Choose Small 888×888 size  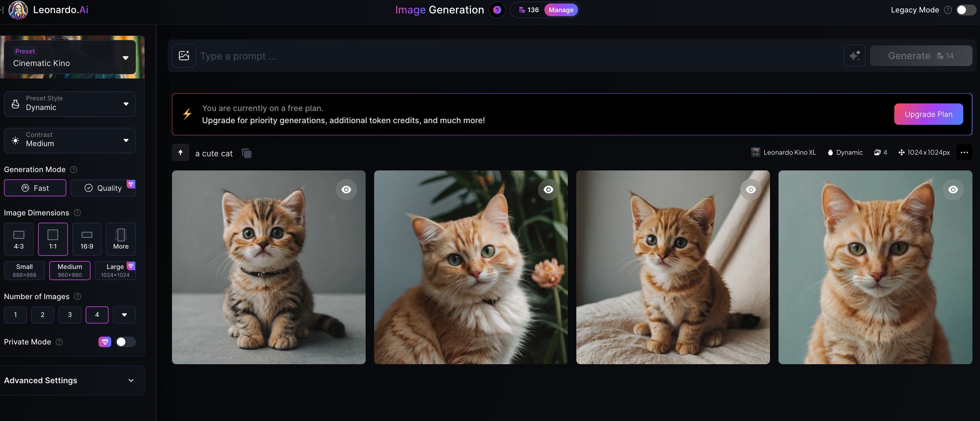(x=24, y=270)
